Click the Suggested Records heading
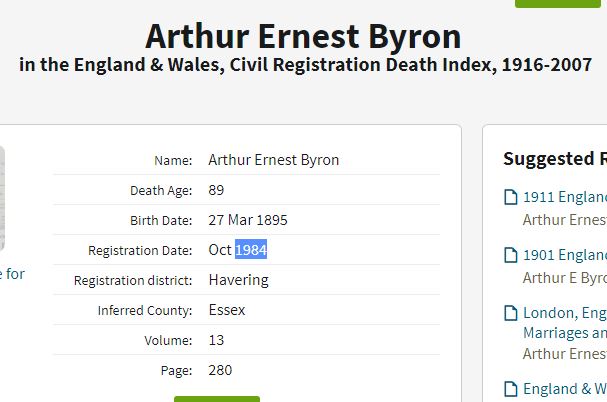This screenshot has width=607, height=402. click(555, 159)
